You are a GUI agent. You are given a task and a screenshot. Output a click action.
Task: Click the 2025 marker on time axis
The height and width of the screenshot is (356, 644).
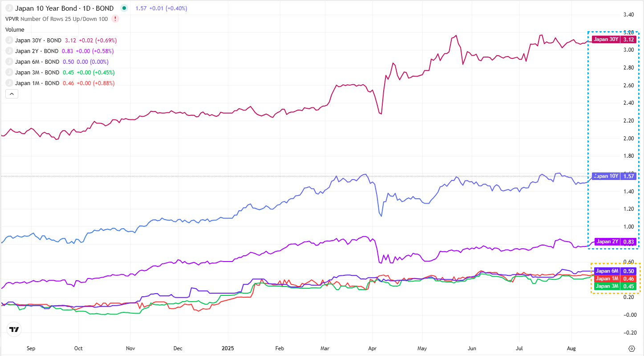228,348
